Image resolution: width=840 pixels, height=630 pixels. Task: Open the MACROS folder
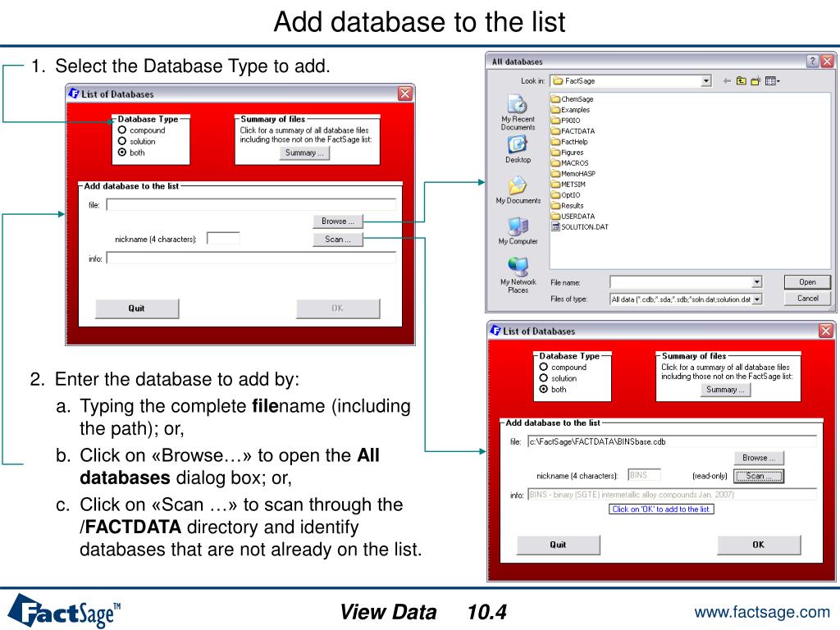click(x=570, y=163)
